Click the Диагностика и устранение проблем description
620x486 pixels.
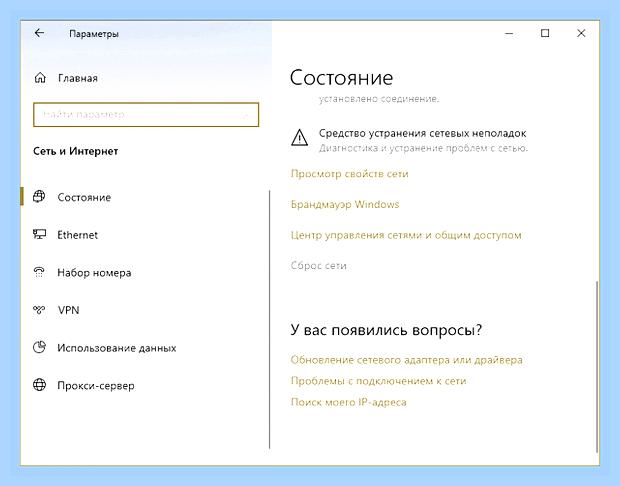[x=423, y=148]
